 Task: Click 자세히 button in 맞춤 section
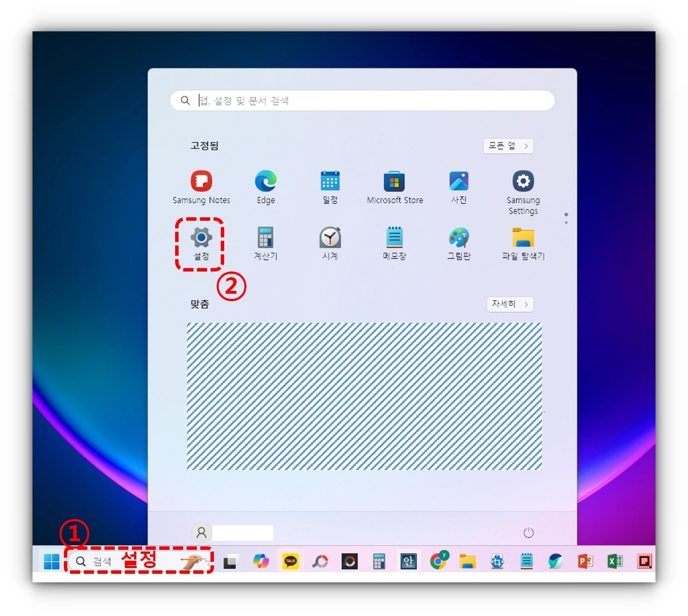(510, 304)
